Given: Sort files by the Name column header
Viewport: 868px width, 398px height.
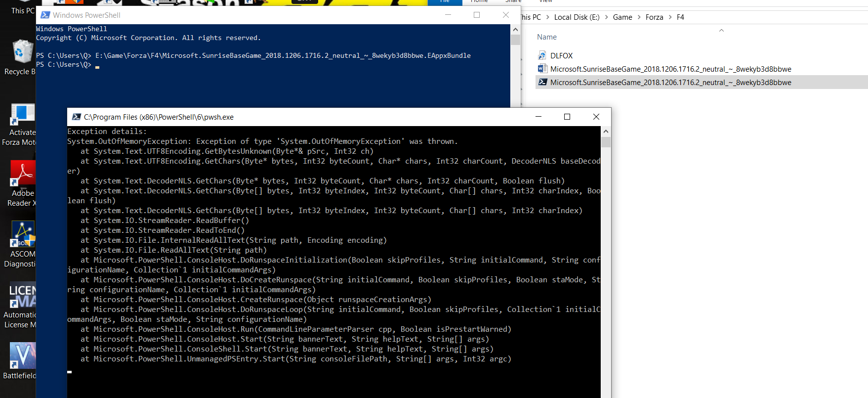Looking at the screenshot, I should click(546, 37).
